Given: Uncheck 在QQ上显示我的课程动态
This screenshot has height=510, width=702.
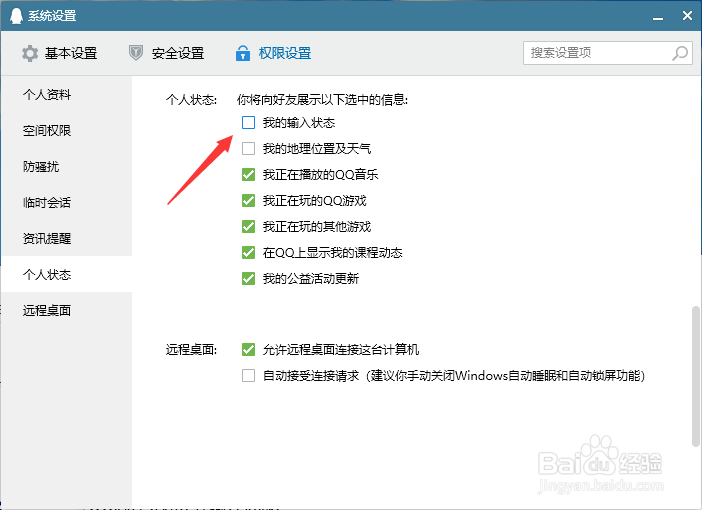Looking at the screenshot, I should click(248, 252).
